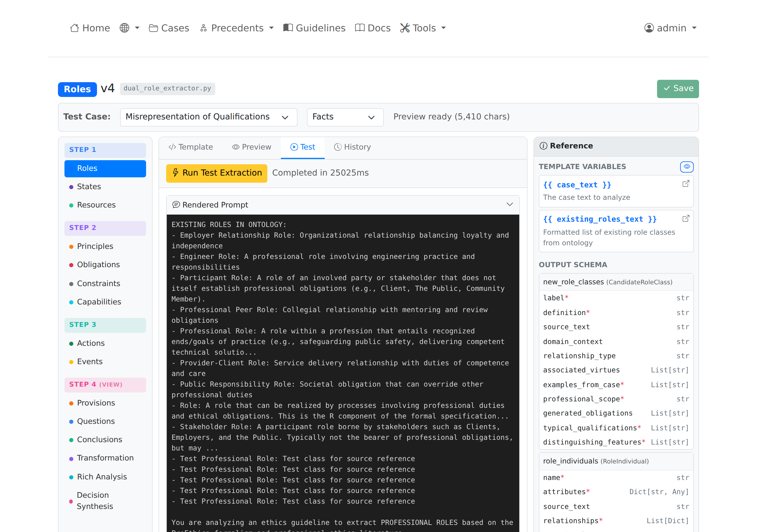Open Obligations extractor
The width and height of the screenshot is (757, 532).
[x=105, y=265]
